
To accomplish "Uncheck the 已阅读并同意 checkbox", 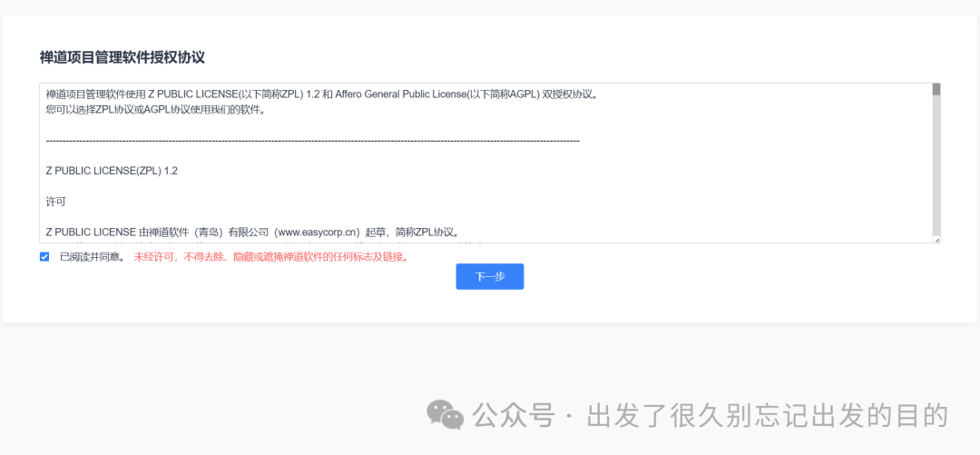I will click(x=44, y=257).
